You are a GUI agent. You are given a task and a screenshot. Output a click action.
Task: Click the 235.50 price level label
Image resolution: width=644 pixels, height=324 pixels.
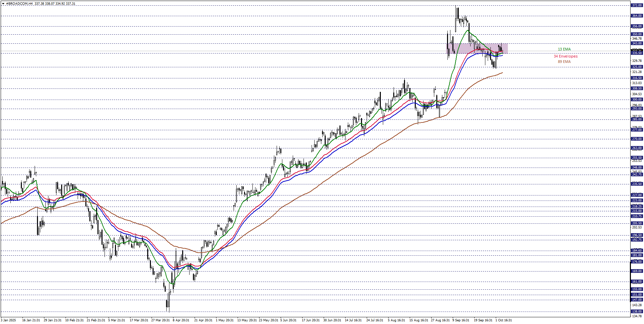point(637,184)
